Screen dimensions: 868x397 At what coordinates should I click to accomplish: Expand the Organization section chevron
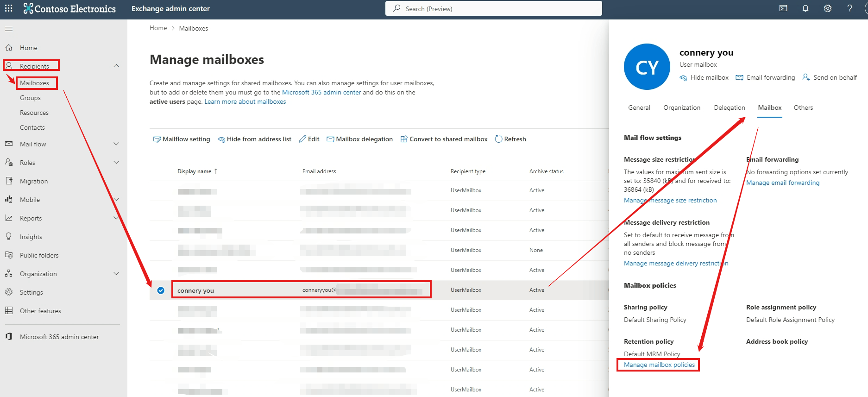click(x=116, y=274)
